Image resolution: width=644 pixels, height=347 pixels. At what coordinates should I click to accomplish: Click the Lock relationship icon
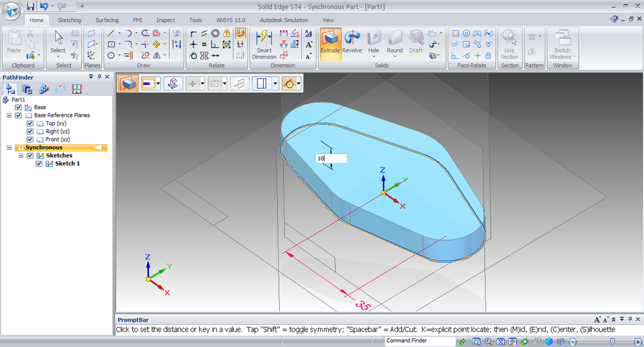coord(226,33)
